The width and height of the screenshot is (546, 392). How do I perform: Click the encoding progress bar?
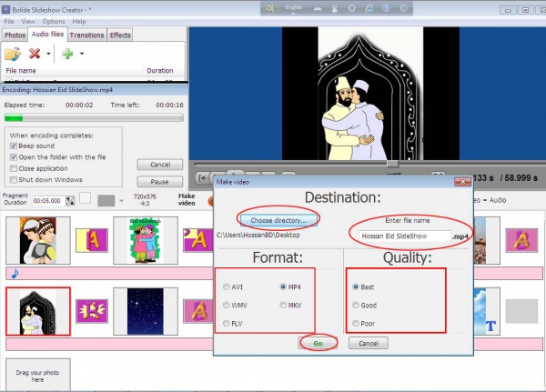pyautogui.click(x=94, y=118)
